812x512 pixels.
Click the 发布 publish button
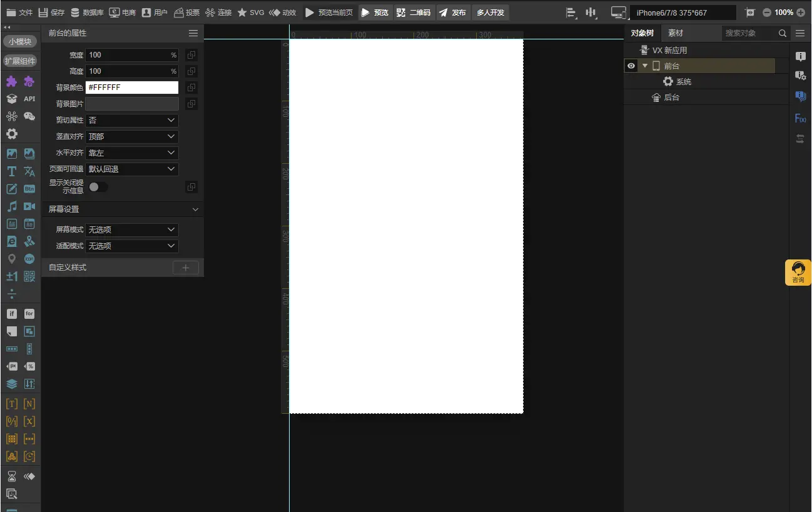(452, 13)
